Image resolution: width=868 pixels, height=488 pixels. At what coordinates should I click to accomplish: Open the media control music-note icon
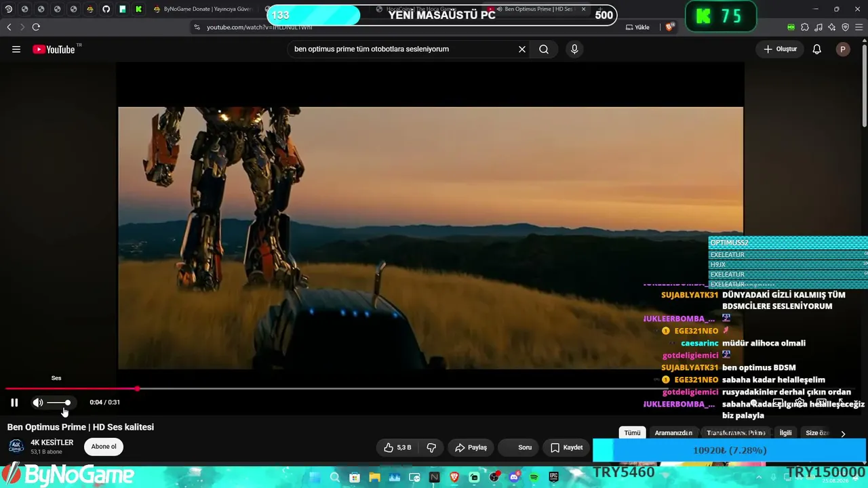(818, 27)
